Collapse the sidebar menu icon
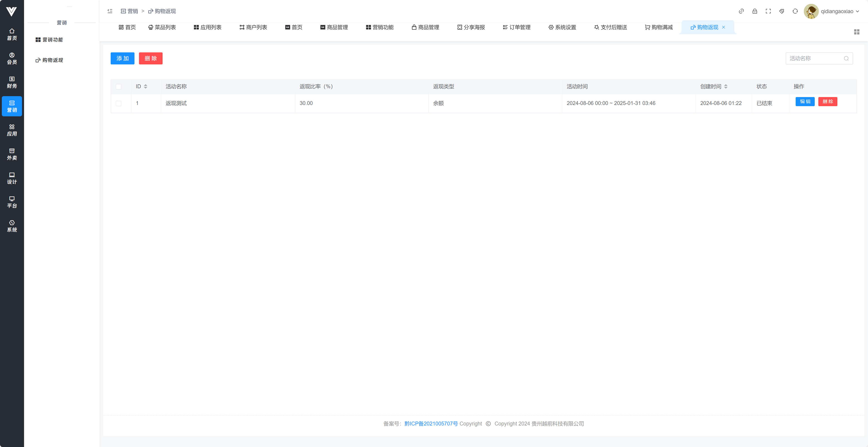The width and height of the screenshot is (868, 447). point(110,11)
